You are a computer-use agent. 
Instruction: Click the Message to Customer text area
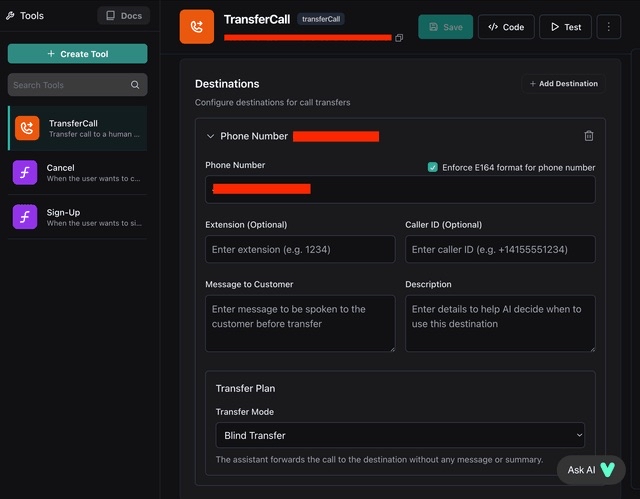click(x=300, y=324)
